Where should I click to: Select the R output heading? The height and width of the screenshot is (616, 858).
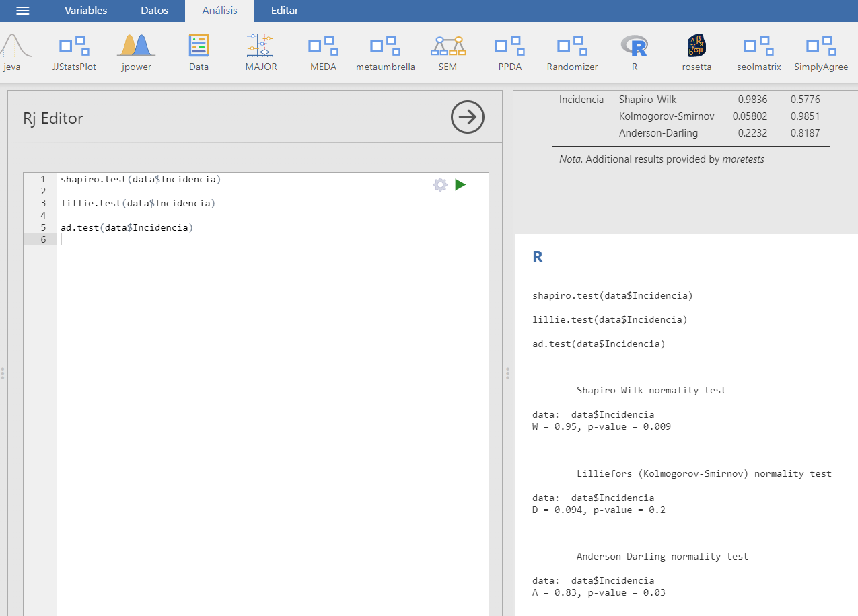(538, 257)
